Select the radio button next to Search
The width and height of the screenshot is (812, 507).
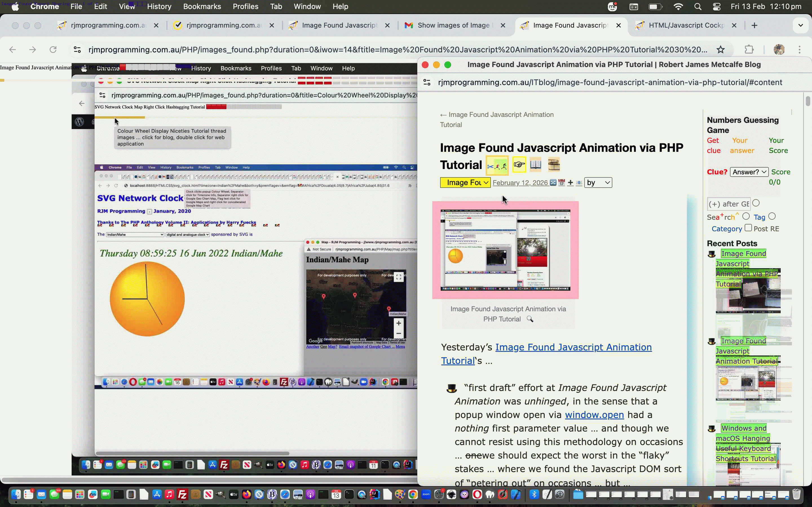tap(746, 216)
